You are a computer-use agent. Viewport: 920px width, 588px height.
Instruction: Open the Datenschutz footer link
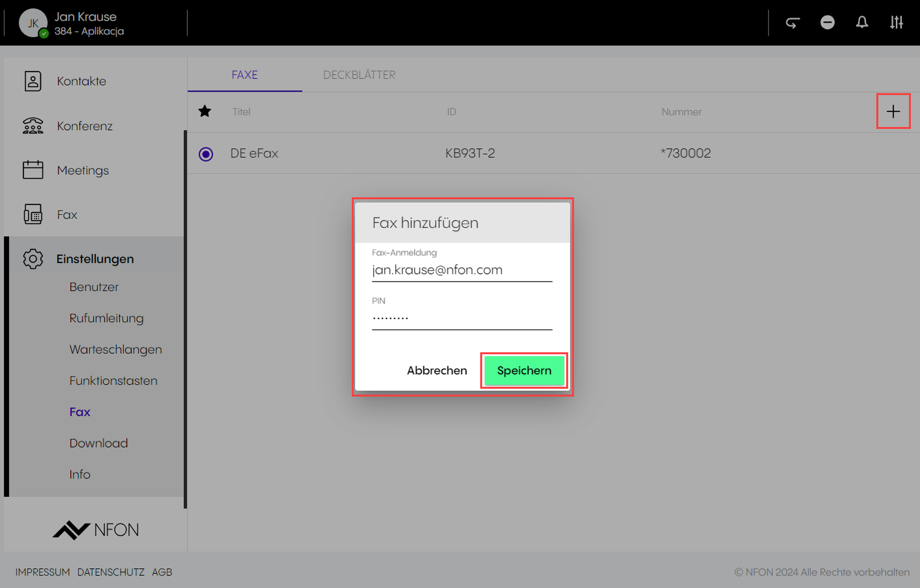point(110,572)
